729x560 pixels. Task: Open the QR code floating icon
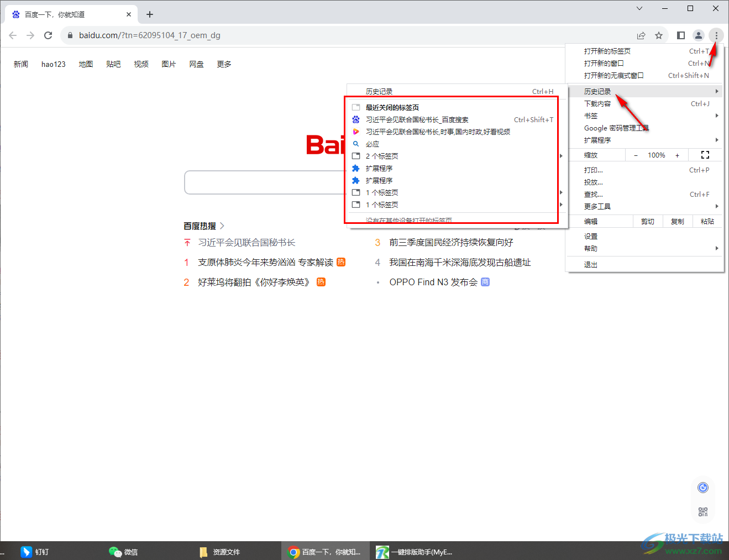click(702, 511)
